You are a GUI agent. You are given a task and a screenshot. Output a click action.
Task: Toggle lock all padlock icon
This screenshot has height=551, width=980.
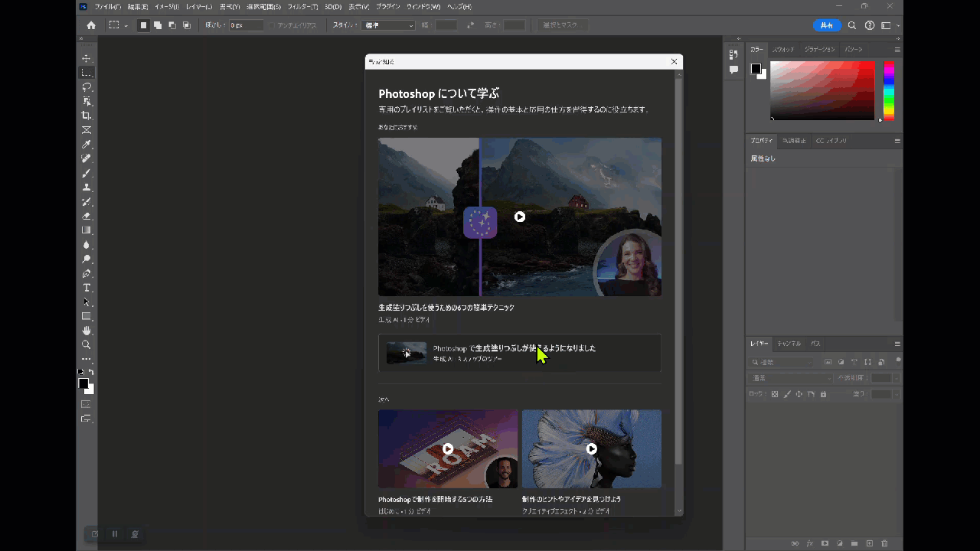point(823,394)
